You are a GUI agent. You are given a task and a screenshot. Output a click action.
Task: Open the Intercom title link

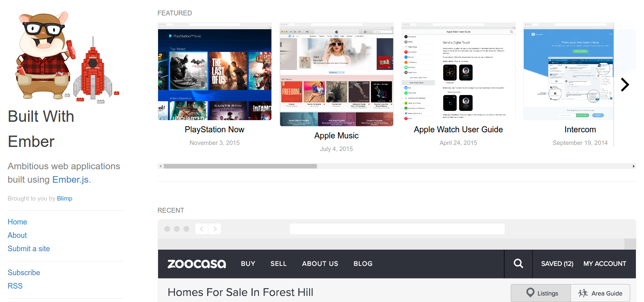[x=580, y=129]
